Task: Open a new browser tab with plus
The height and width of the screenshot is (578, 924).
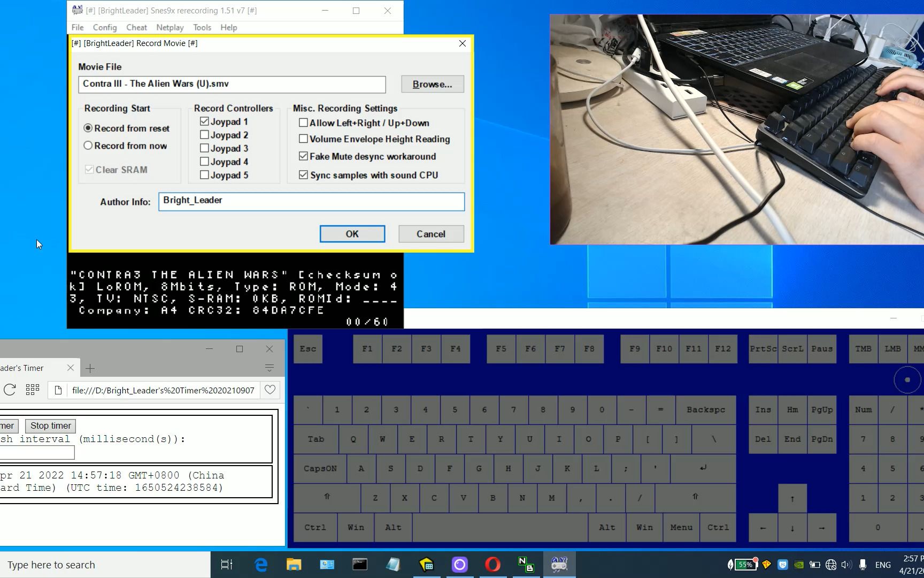Action: pyautogui.click(x=90, y=368)
